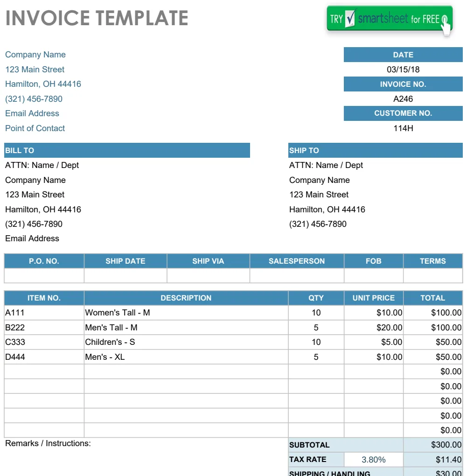Click the empty cell under FOB
467x476 pixels.
(x=374, y=276)
